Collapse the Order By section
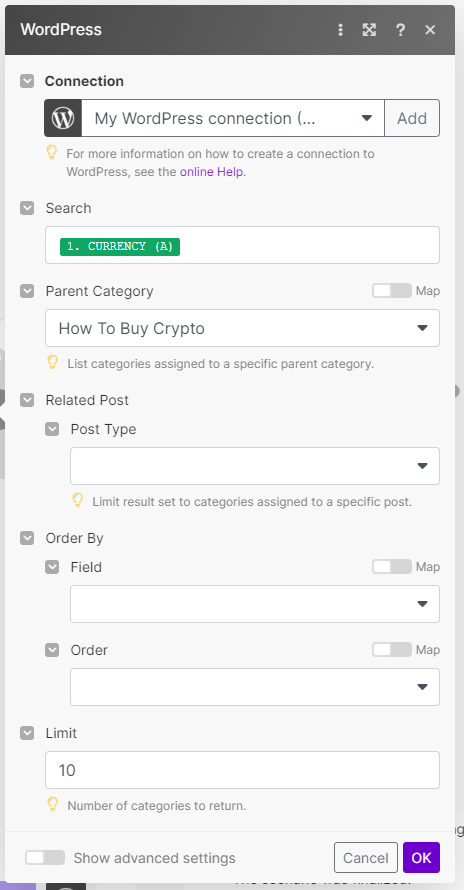The height and width of the screenshot is (890, 464). coord(27,538)
